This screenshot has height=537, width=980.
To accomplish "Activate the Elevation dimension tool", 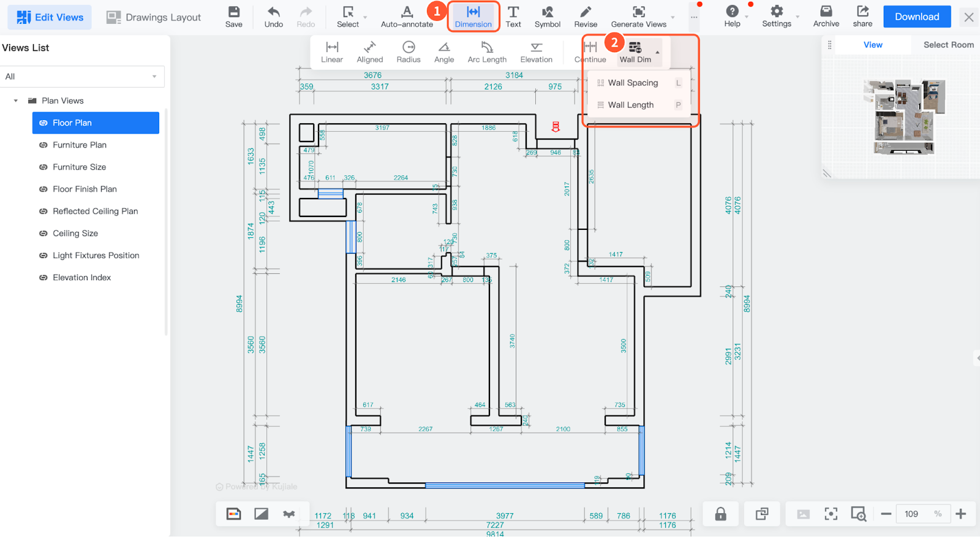I will (536, 52).
